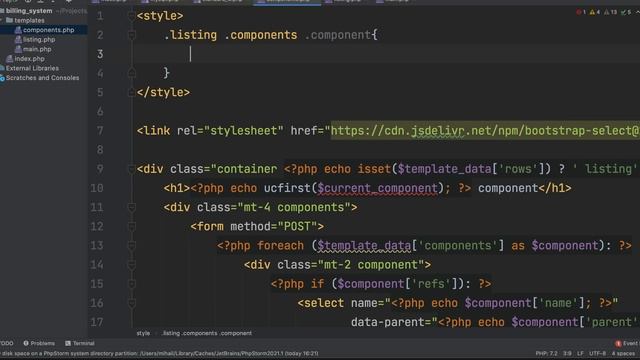Screen dimensions: 640x360
Task: Collapse the mt-4 components div on line 11
Action: click(x=131, y=207)
